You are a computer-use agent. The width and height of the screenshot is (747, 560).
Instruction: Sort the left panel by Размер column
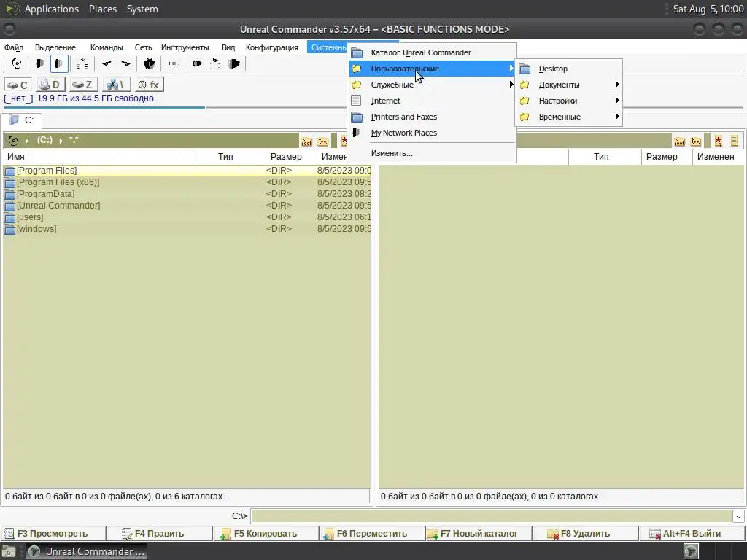click(290, 157)
